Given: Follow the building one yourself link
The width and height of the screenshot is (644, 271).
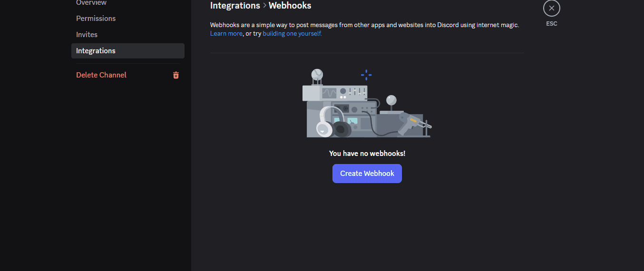Looking at the screenshot, I should point(292,34).
